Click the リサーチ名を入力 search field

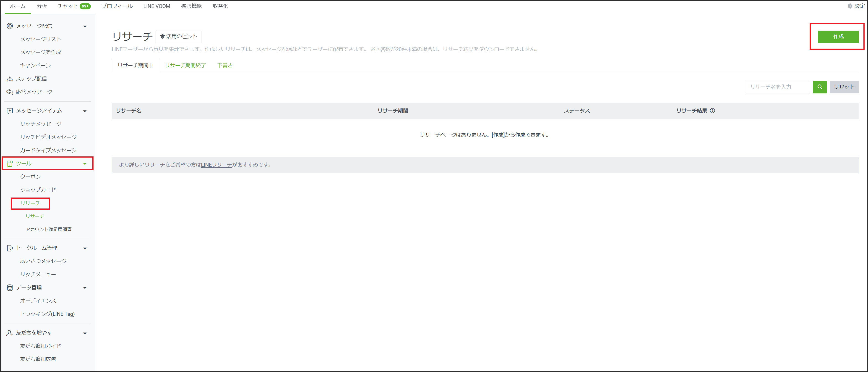tap(778, 87)
